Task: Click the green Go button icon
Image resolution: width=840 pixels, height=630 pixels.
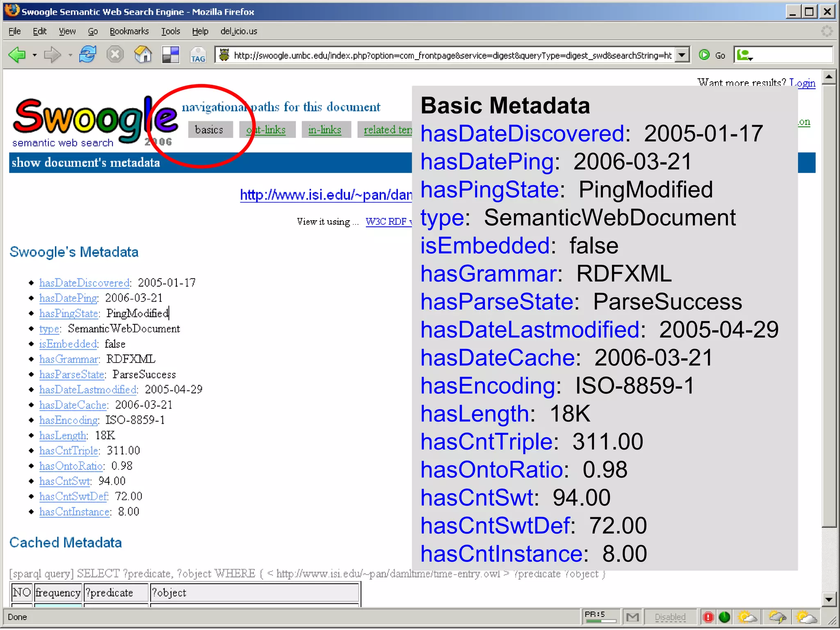Action: point(704,55)
